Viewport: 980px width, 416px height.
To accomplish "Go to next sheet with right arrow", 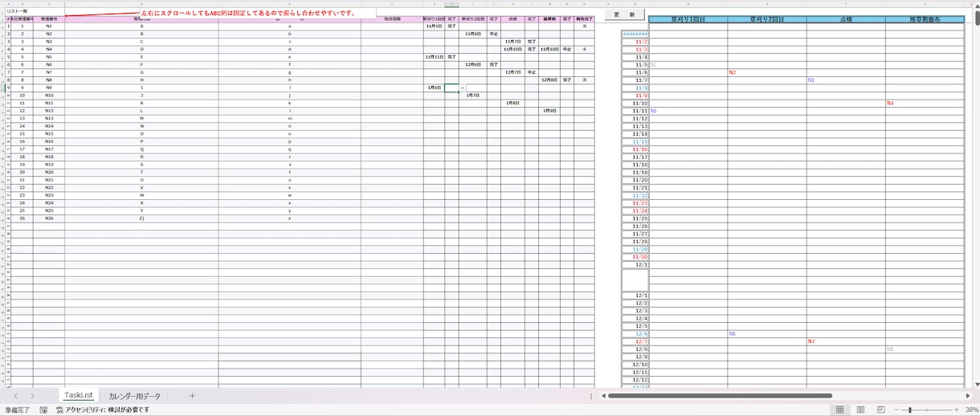I will 32,396.
